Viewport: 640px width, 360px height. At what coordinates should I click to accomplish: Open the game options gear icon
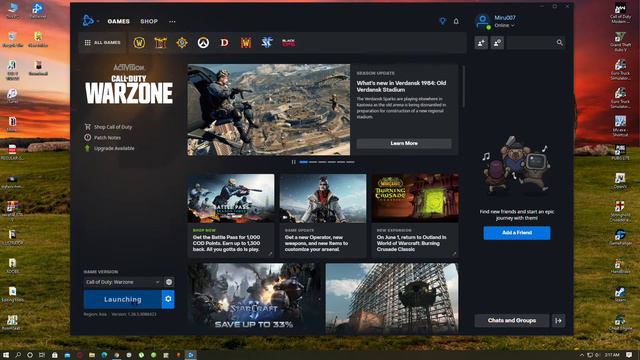coord(168,299)
